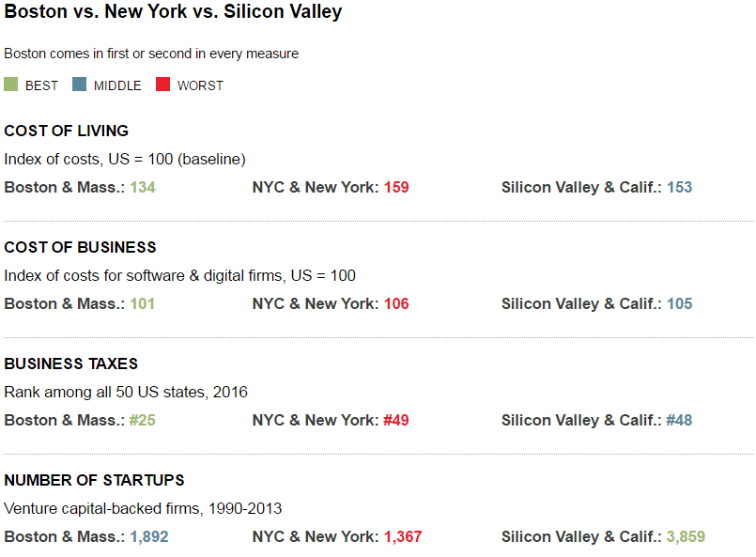Click the green BEST legend swatch
The image size is (756, 557).
[10, 85]
